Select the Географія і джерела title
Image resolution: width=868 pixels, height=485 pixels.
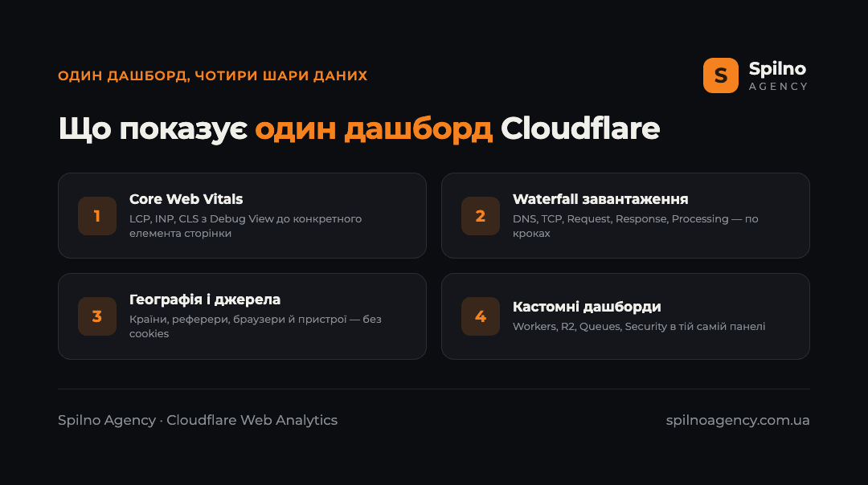point(205,300)
